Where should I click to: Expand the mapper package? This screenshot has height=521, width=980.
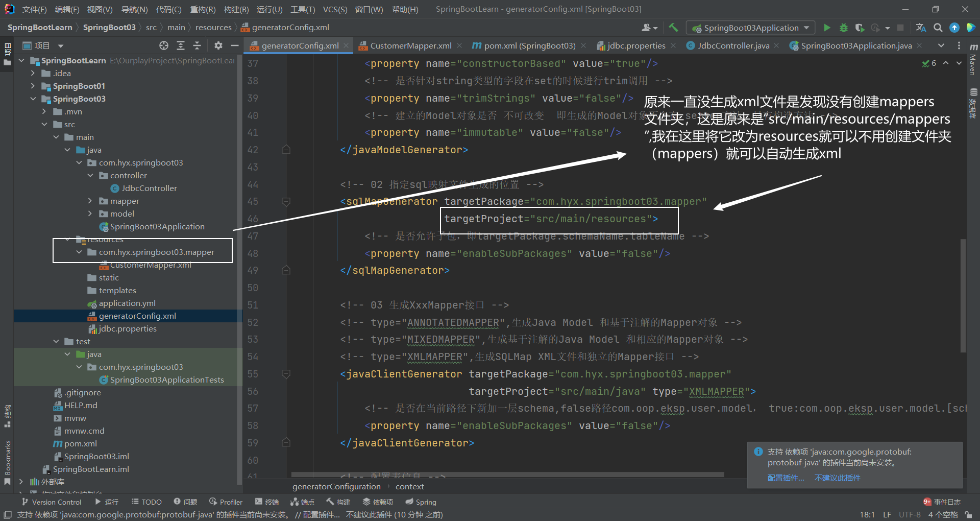point(90,201)
